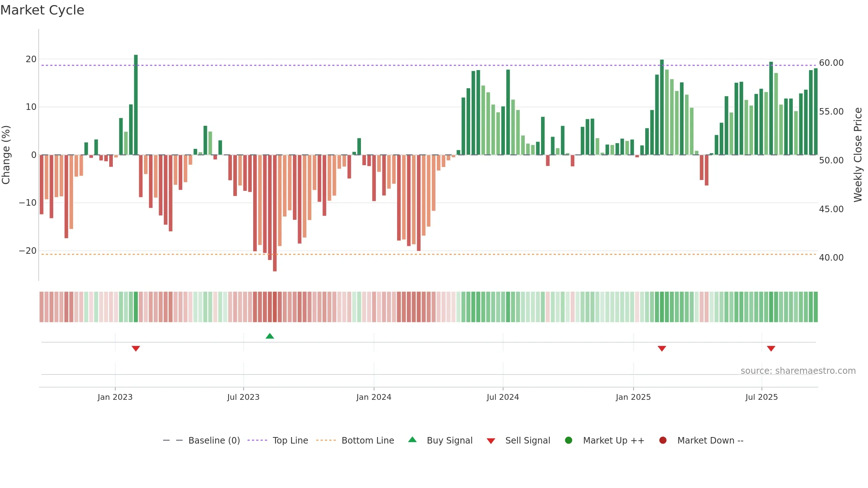This screenshot has height=488, width=868.
Task: Click the source: sharemaestro.com text
Action: [x=798, y=371]
